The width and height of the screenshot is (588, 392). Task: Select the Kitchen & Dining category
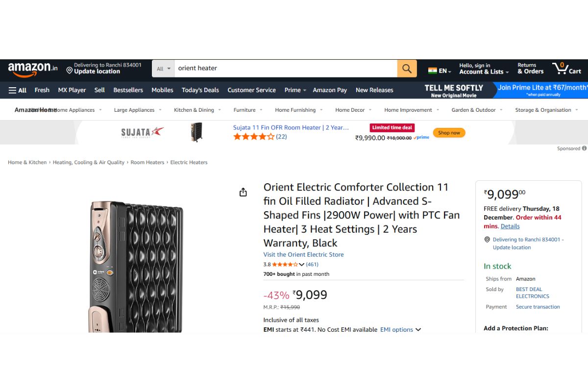(x=194, y=110)
